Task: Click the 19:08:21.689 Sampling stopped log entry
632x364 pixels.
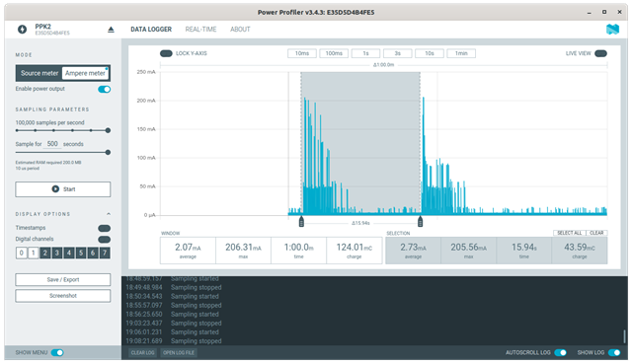Action: [x=174, y=341]
